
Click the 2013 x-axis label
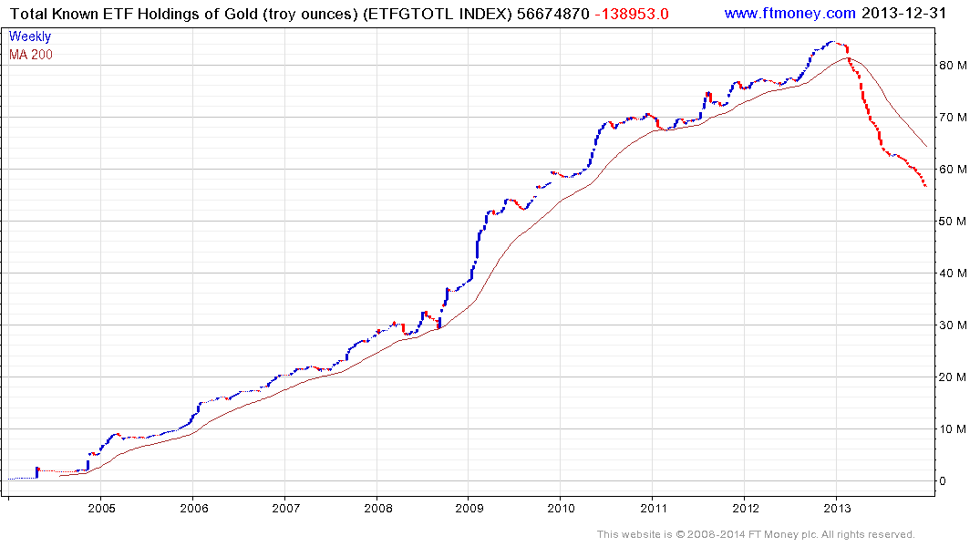(x=837, y=508)
